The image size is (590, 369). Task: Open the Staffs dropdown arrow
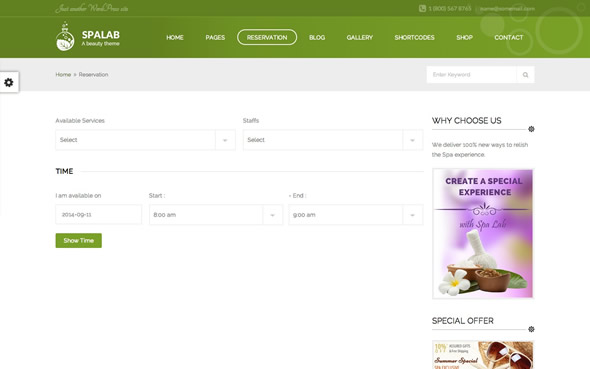tap(412, 140)
